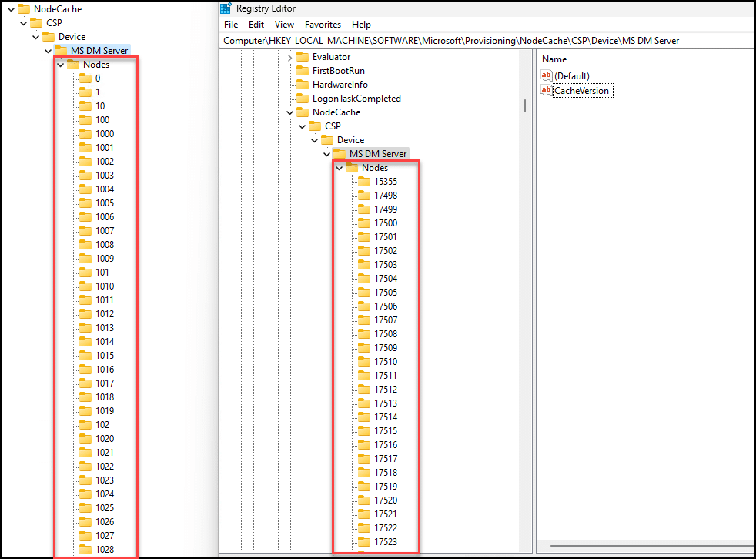Select folder icon of node 0 in left tree
Screen dimensions: 756x559
tap(85, 78)
